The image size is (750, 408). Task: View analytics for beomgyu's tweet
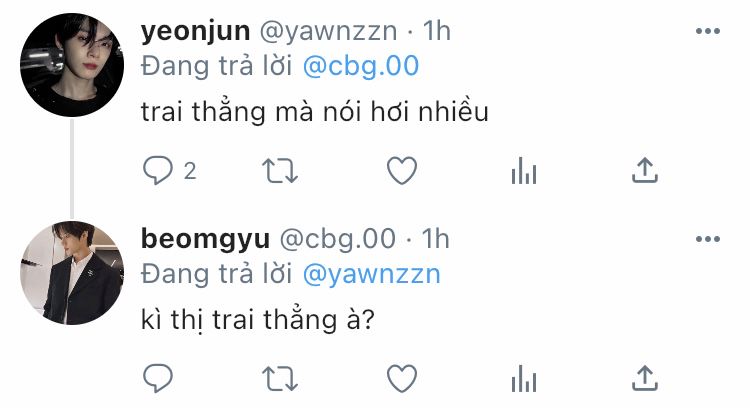click(x=524, y=379)
